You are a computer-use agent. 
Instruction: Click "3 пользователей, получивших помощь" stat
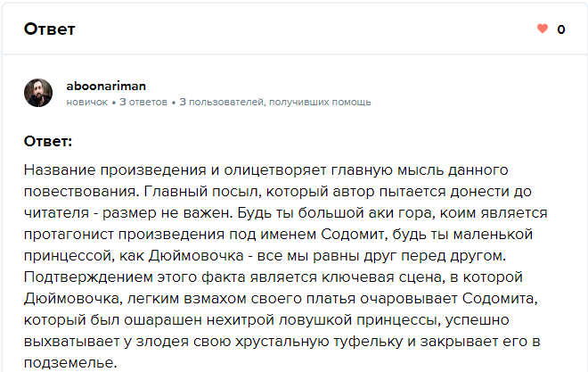275,102
